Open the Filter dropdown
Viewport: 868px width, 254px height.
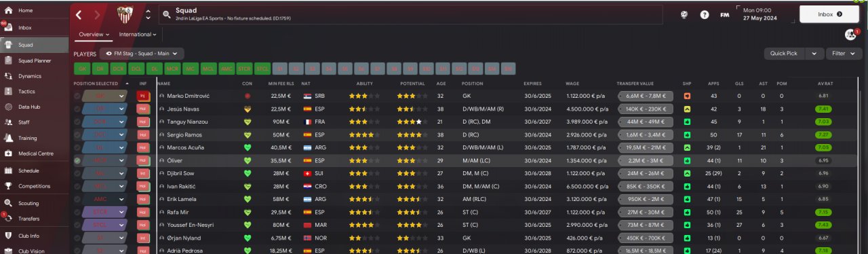pyautogui.click(x=844, y=53)
